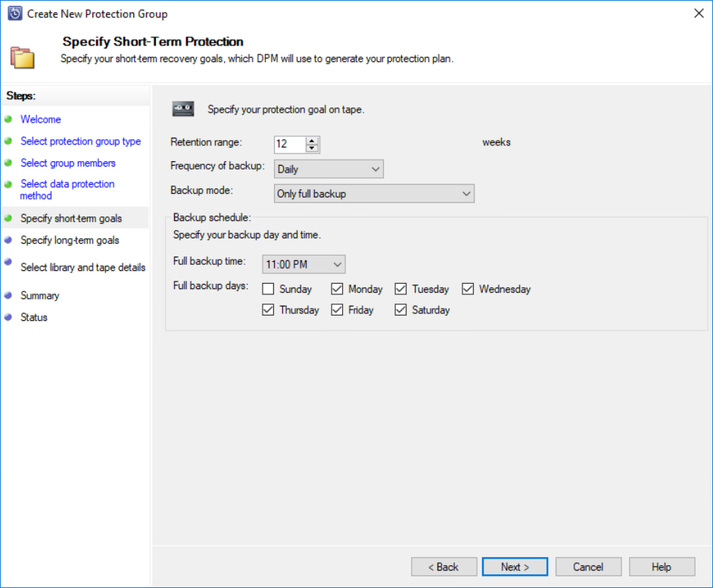Toggle the Saturday checkbox off
Screen dimensions: 713x588
pos(400,310)
